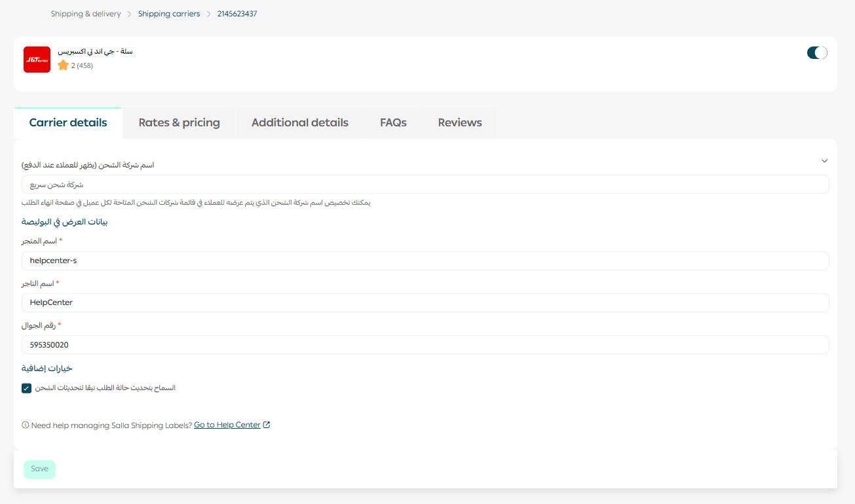Click the external link icon beside Help Center

coord(267,425)
